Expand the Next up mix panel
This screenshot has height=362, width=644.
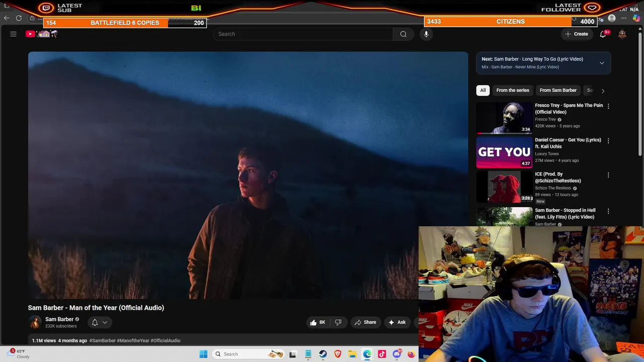pos(602,63)
